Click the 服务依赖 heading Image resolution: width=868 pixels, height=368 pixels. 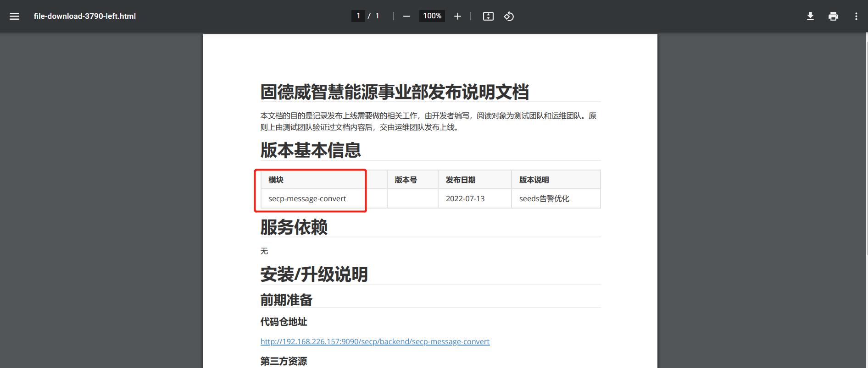tap(294, 227)
